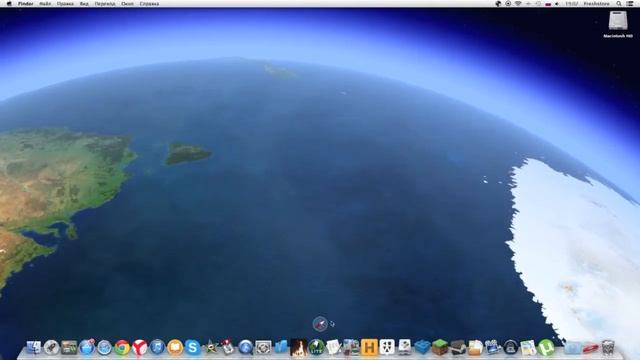Screen dimensions: 640x360
Task: Open iTunes music note icon
Action: (157, 347)
